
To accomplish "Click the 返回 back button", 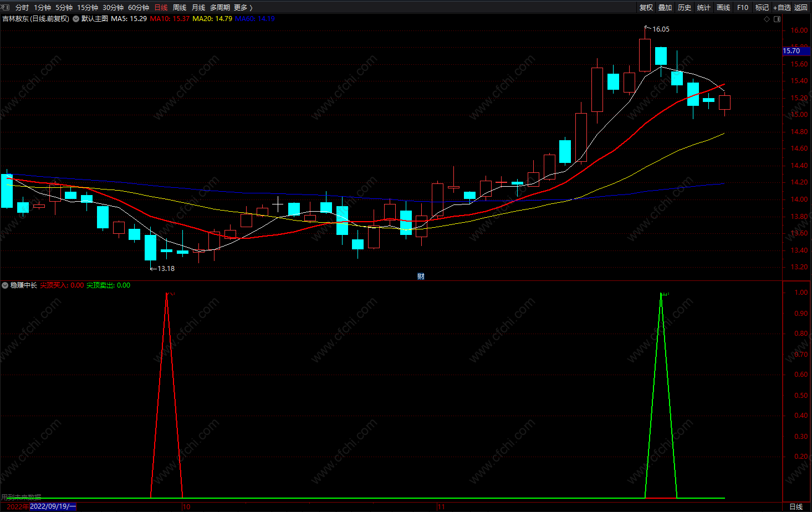I will [x=801, y=7].
